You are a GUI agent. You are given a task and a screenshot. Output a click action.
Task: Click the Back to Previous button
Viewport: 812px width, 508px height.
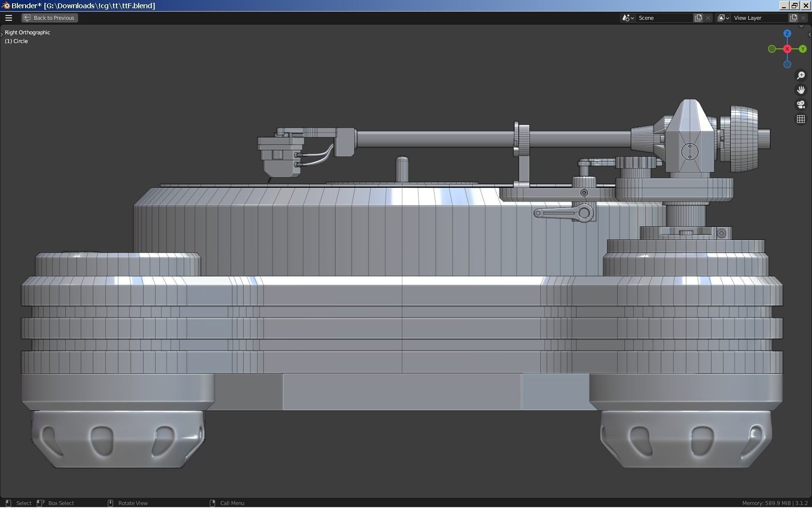click(x=49, y=18)
